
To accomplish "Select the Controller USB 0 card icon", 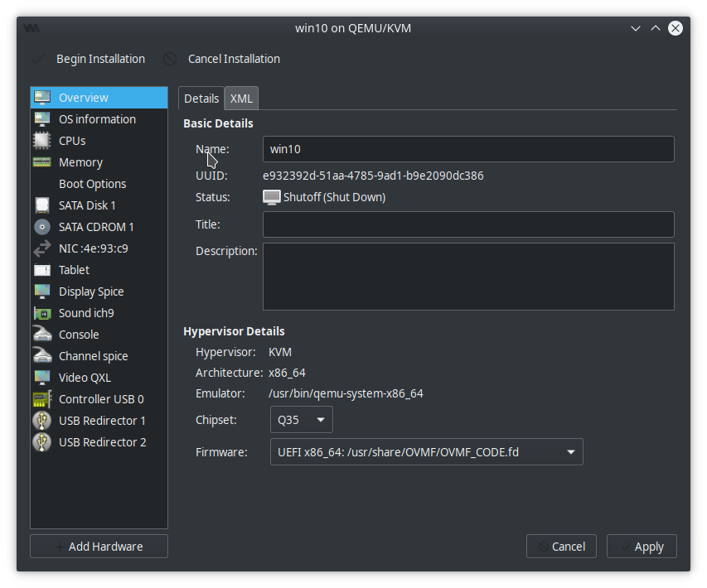I will tap(42, 399).
